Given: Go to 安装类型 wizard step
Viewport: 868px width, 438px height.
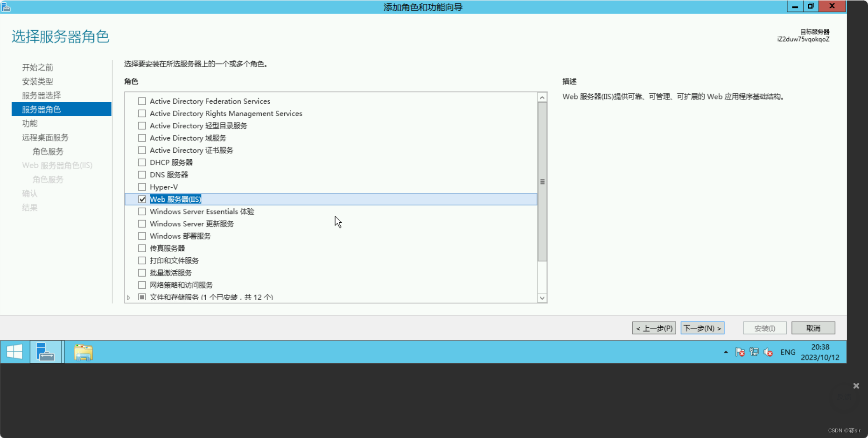Looking at the screenshot, I should (38, 81).
